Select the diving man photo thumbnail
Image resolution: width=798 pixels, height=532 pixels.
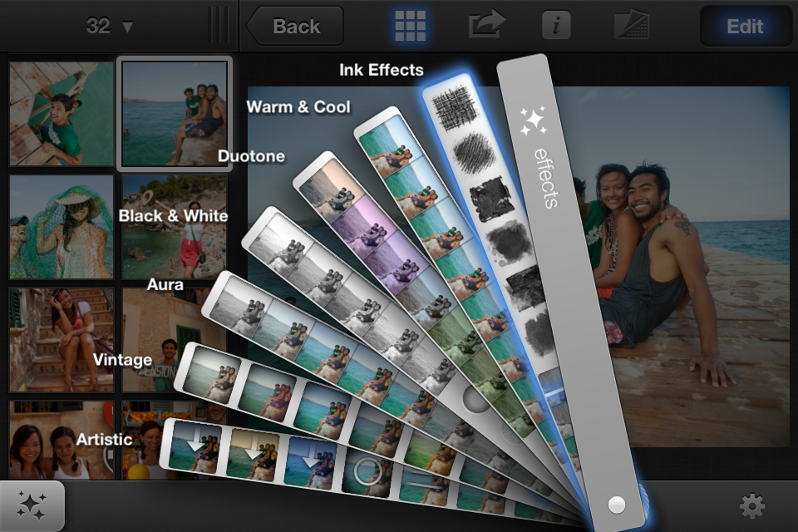[61, 114]
